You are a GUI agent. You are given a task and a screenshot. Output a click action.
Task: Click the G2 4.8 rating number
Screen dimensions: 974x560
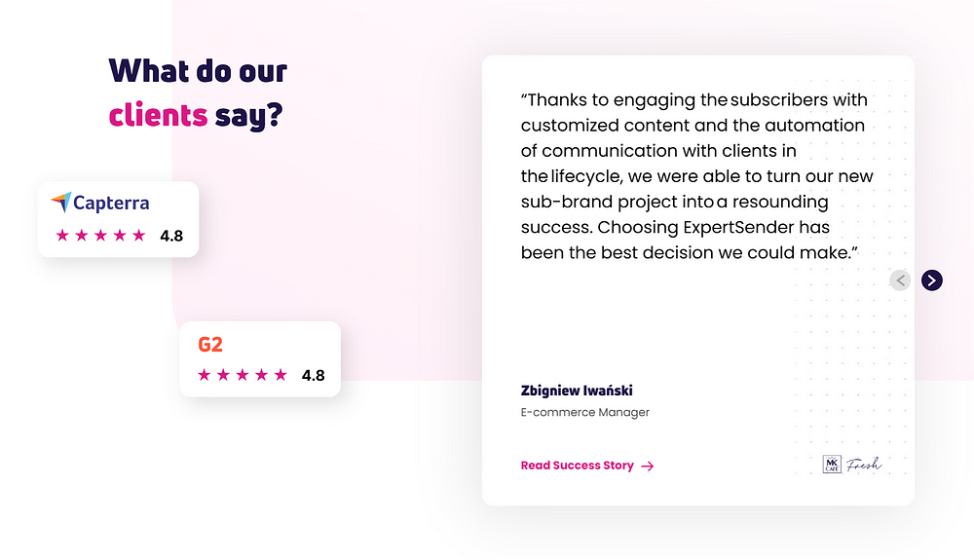313,376
